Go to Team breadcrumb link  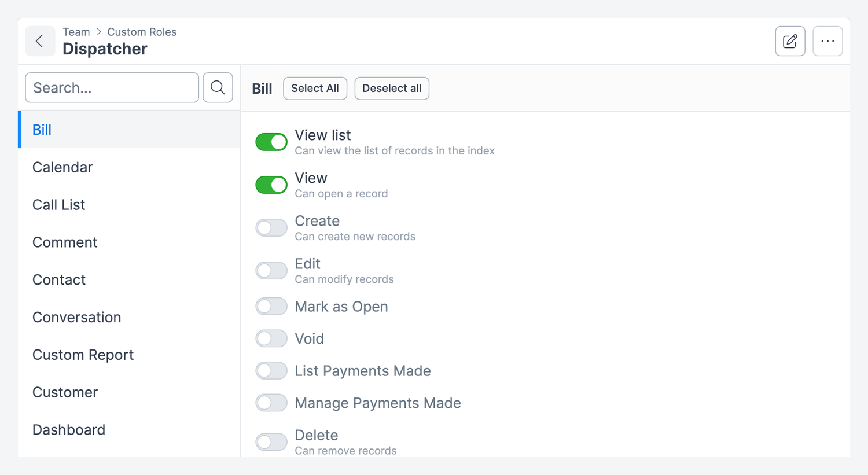point(76,32)
